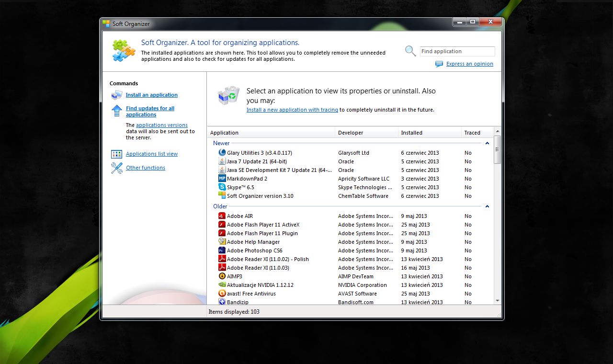This screenshot has height=364, width=613.
Task: Select Adobe Photoshop CS6 row text
Action: [255, 250]
